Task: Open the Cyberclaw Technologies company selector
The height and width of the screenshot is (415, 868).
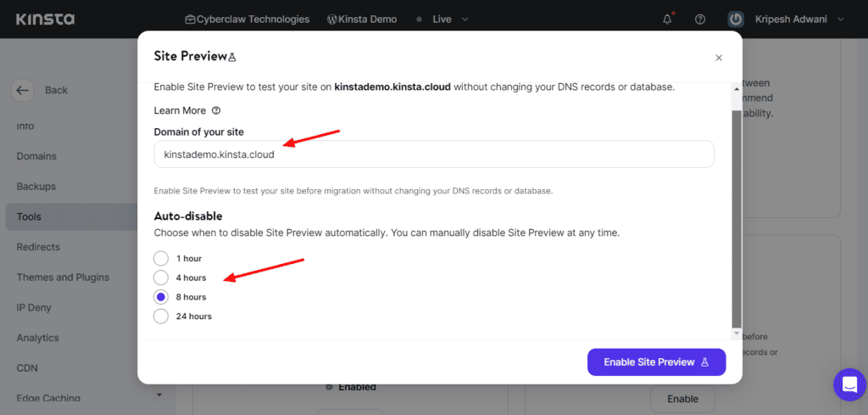Action: (247, 19)
